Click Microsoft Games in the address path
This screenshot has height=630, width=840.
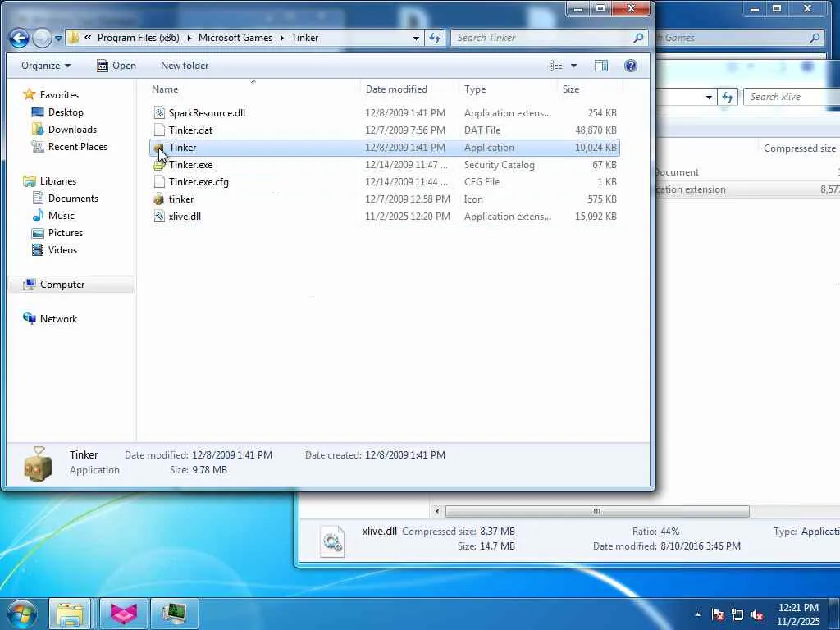[x=235, y=38]
